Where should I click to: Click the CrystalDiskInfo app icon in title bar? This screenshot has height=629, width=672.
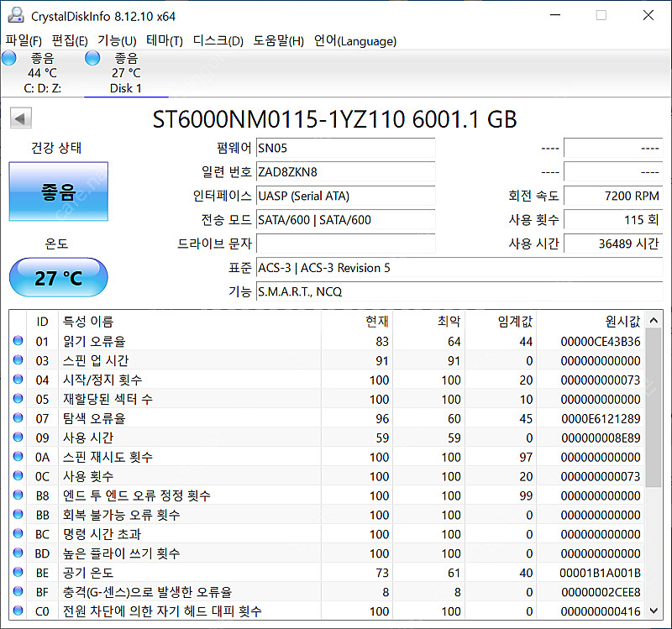pyautogui.click(x=16, y=15)
